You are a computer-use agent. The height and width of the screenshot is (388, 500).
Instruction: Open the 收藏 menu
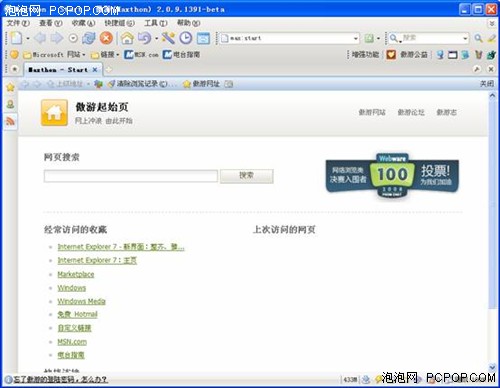coord(84,23)
